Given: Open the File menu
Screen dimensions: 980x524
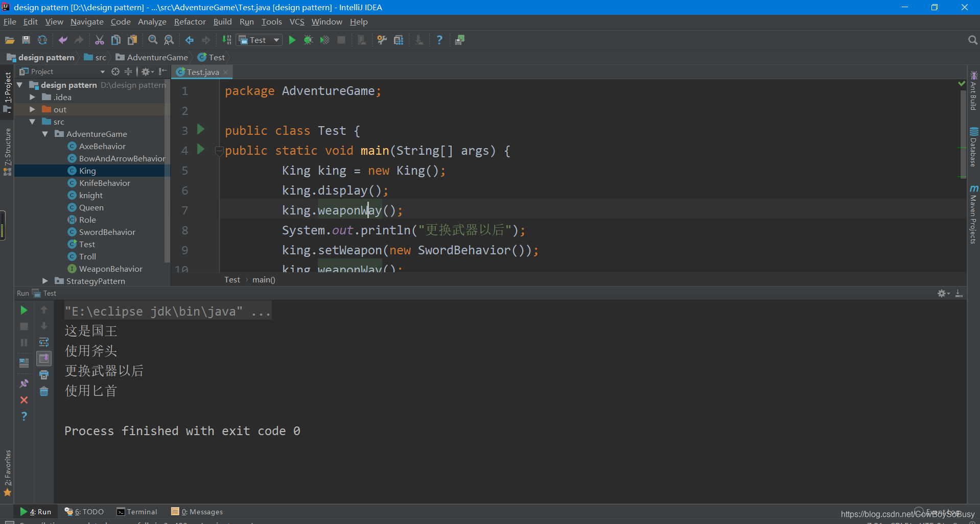Looking at the screenshot, I should click(x=10, y=21).
